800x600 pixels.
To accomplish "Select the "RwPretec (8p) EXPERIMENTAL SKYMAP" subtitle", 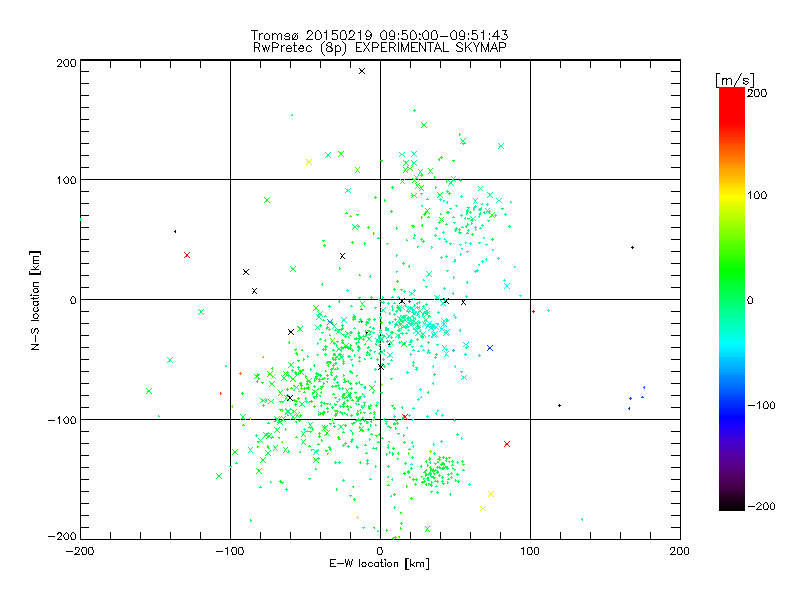I will coord(380,48).
